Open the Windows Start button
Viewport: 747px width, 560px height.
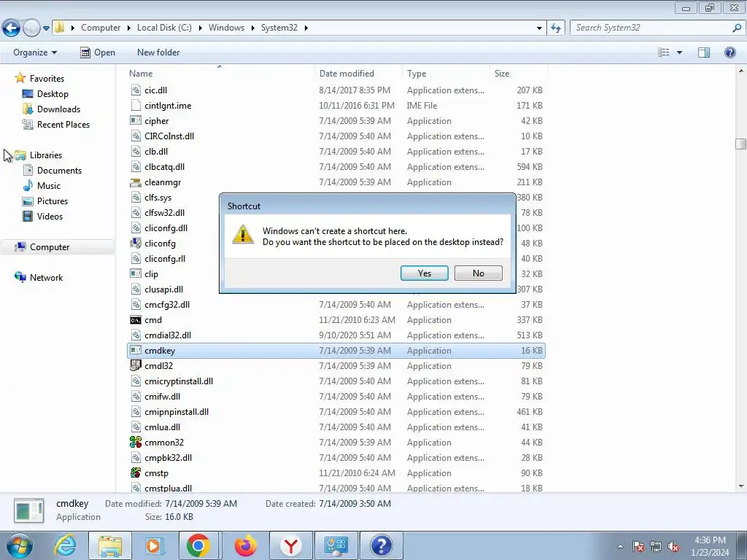(20, 545)
